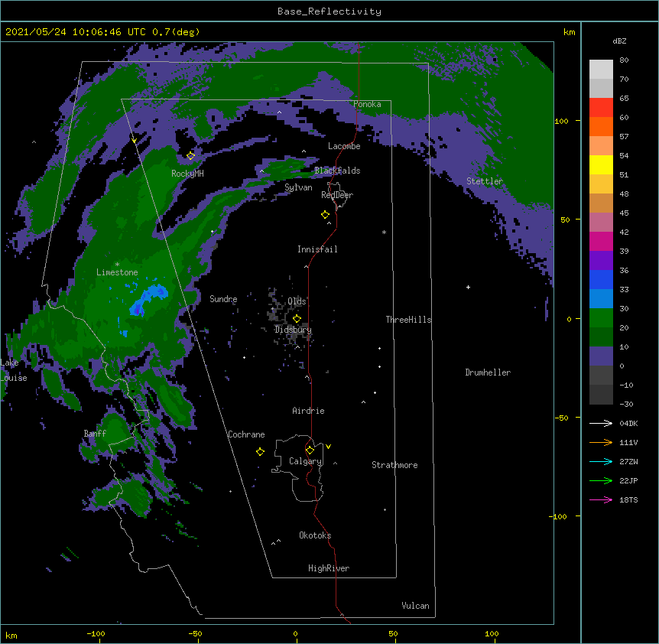The image size is (659, 644).
Task: Select the magenta 18TS arrow legend
Action: click(601, 499)
